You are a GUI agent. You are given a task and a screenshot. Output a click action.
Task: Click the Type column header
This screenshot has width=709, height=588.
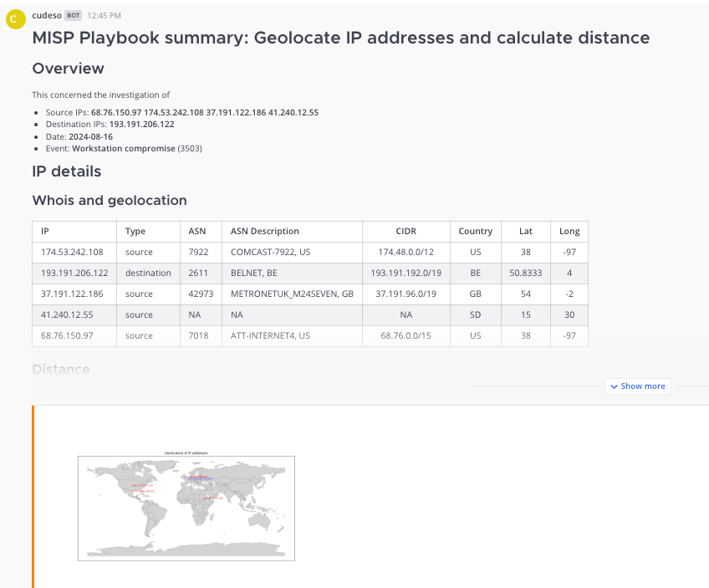pos(148,232)
